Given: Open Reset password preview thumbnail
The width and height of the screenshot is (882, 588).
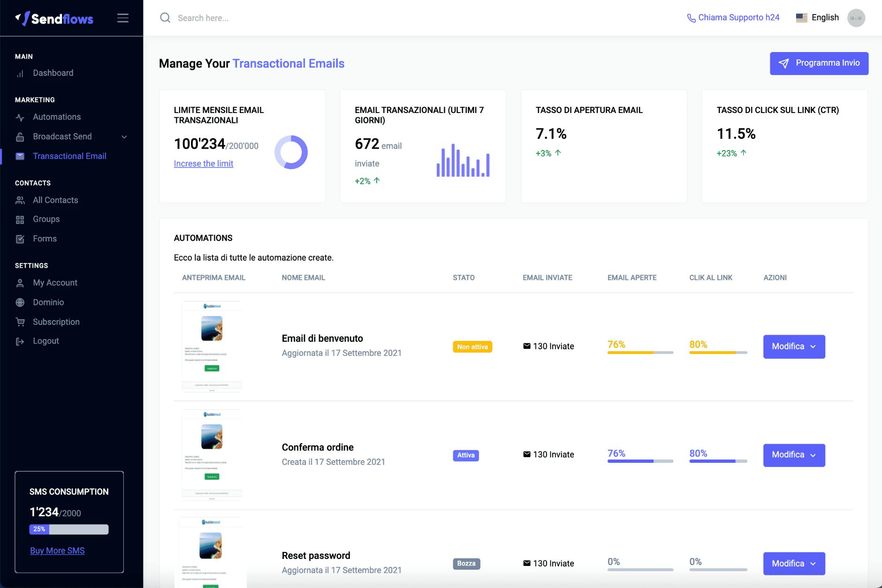Looking at the screenshot, I should coord(210,552).
